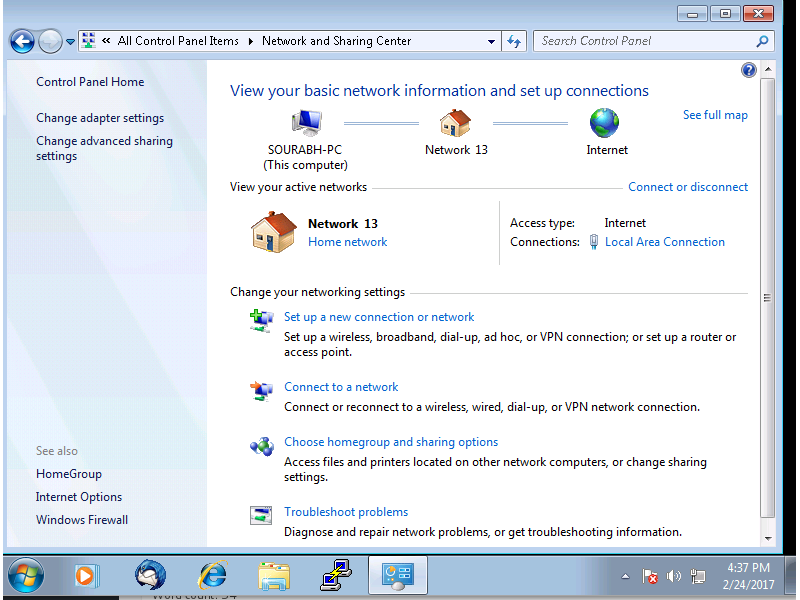Viewport: 800px width, 600px height.
Task: Open Connect to a network link
Action: click(341, 387)
